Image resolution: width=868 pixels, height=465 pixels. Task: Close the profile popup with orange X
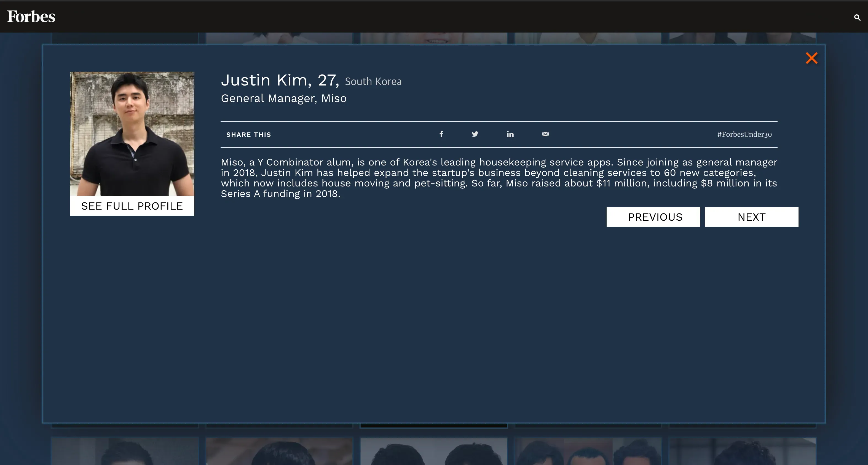pyautogui.click(x=811, y=58)
